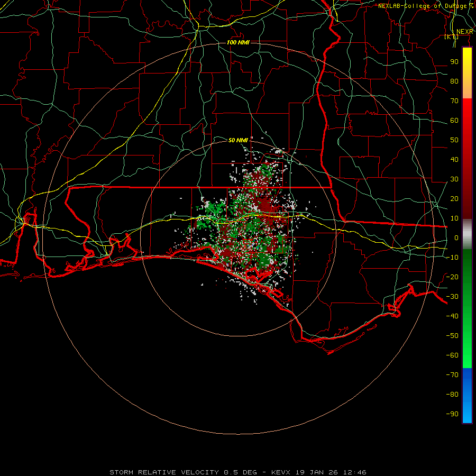476x476 pixels.
Task: Click the -40 scale value
Action: (x=452, y=316)
